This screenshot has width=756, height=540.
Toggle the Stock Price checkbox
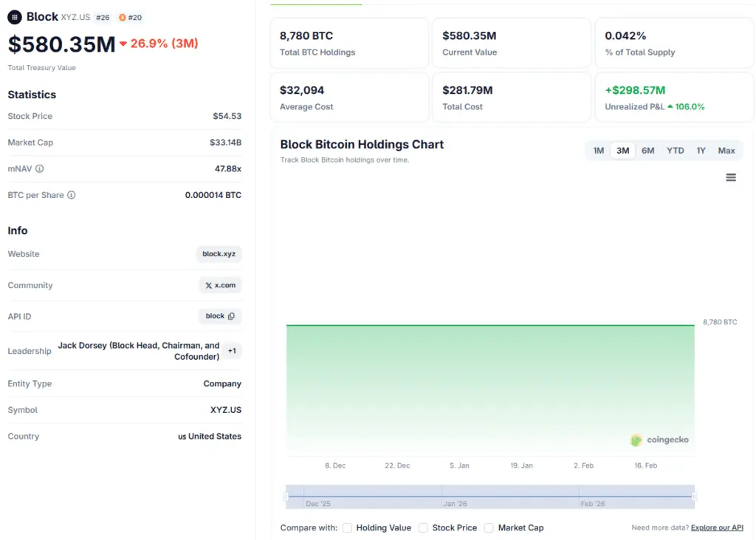point(423,527)
